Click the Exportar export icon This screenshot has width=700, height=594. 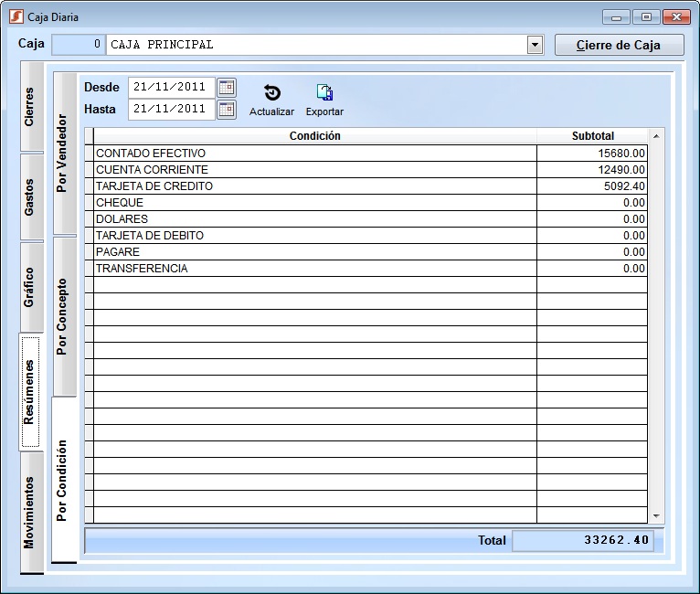point(324,93)
